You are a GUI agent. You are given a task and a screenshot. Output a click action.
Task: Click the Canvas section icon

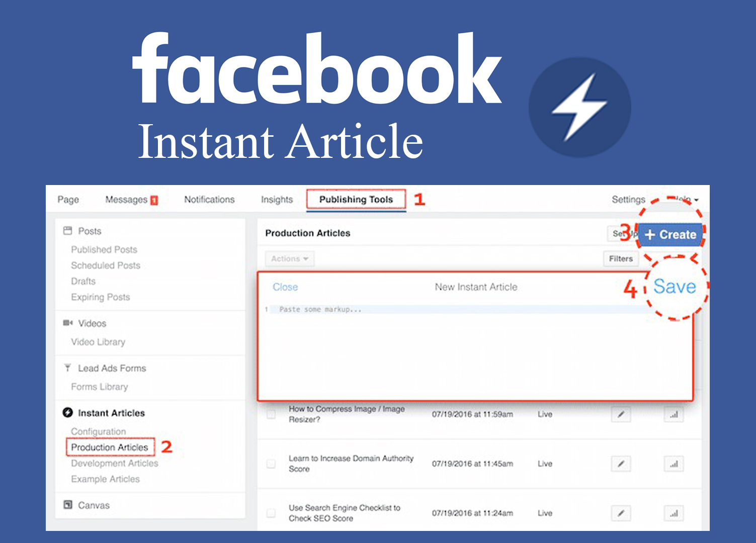click(67, 505)
